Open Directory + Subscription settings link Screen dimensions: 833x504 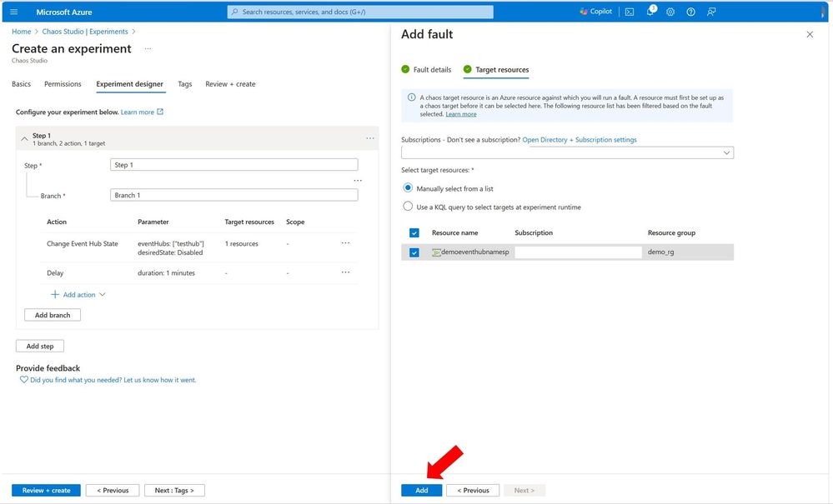[579, 139]
